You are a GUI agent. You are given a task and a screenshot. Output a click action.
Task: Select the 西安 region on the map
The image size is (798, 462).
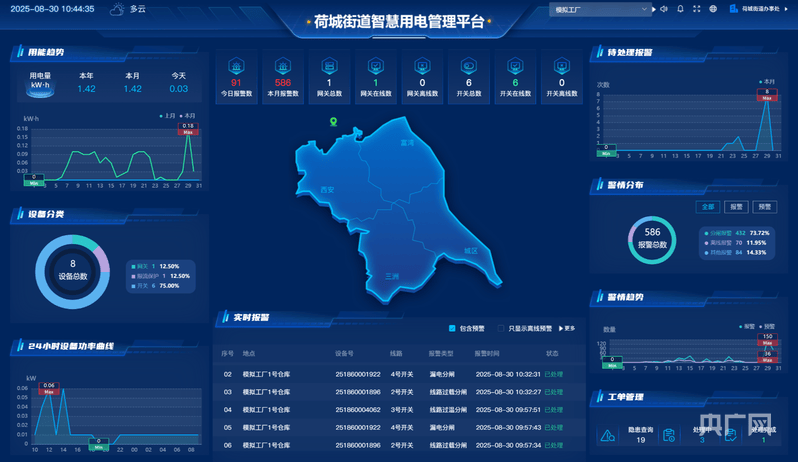pos(327,189)
